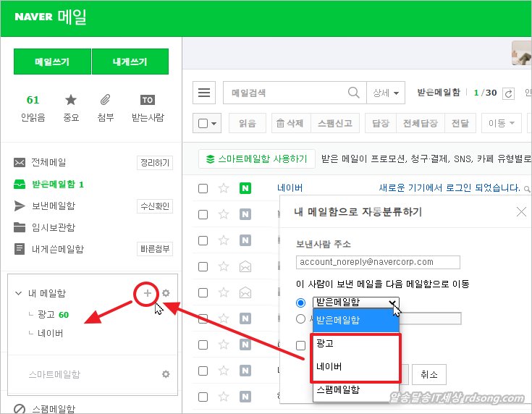Viewport: 532px width, 414px height.
Task: Click the sender address input field
Action: (x=378, y=262)
